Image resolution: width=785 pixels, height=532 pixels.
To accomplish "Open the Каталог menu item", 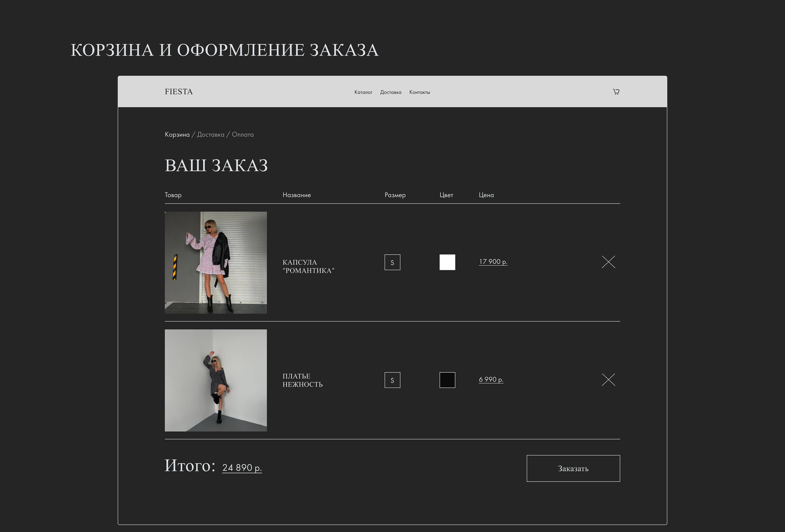I will (x=363, y=92).
